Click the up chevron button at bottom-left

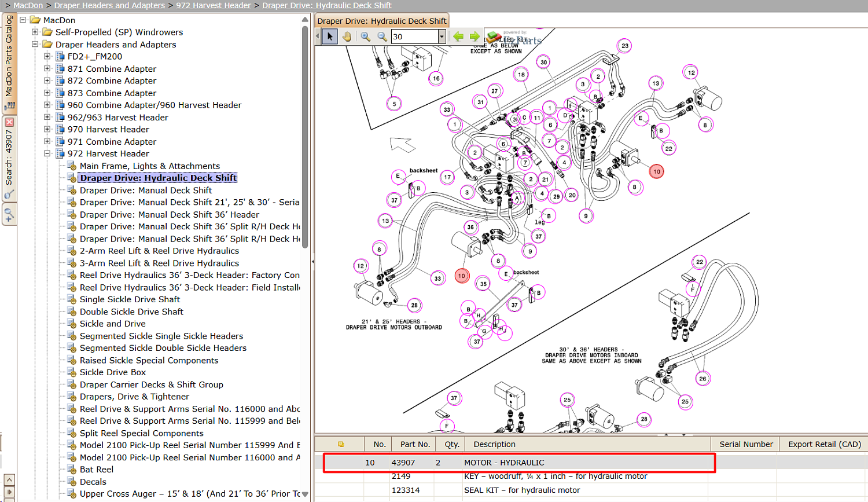pyautogui.click(x=9, y=480)
